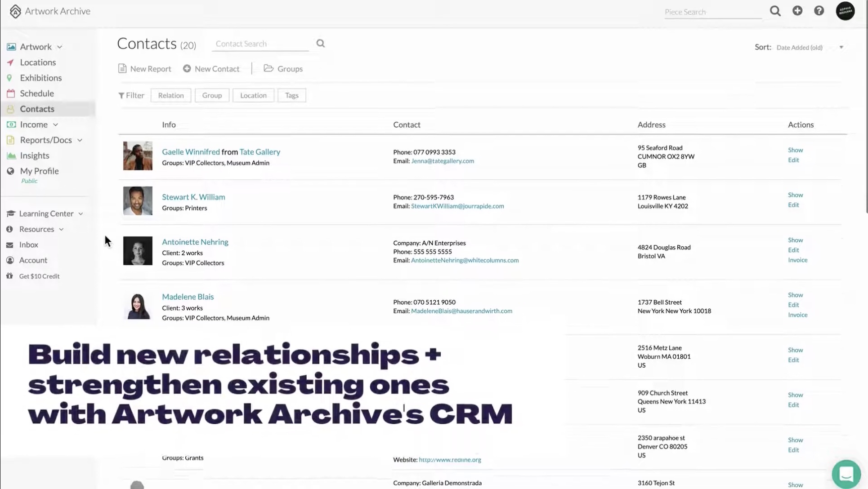
Task: Open the Relation filter
Action: pos(171,95)
